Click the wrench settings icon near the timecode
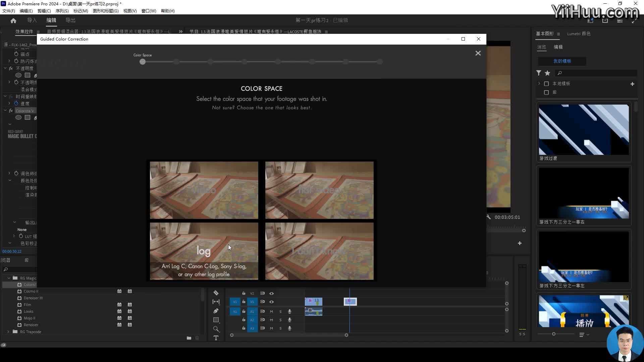 (489, 217)
